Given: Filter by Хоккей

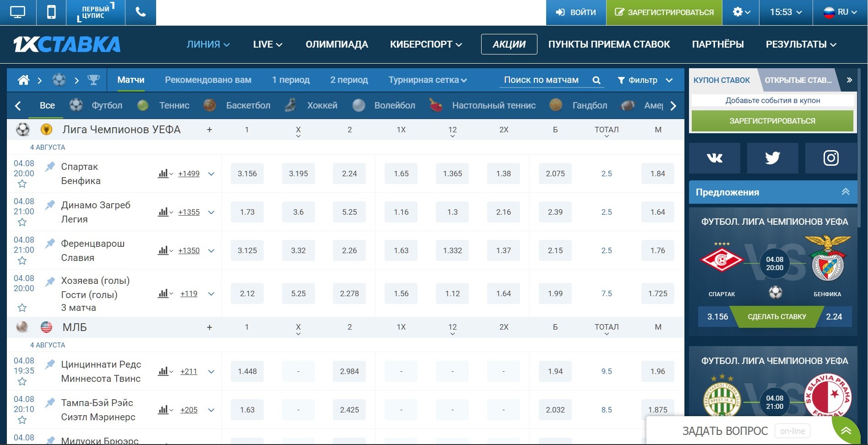Looking at the screenshot, I should [x=311, y=106].
